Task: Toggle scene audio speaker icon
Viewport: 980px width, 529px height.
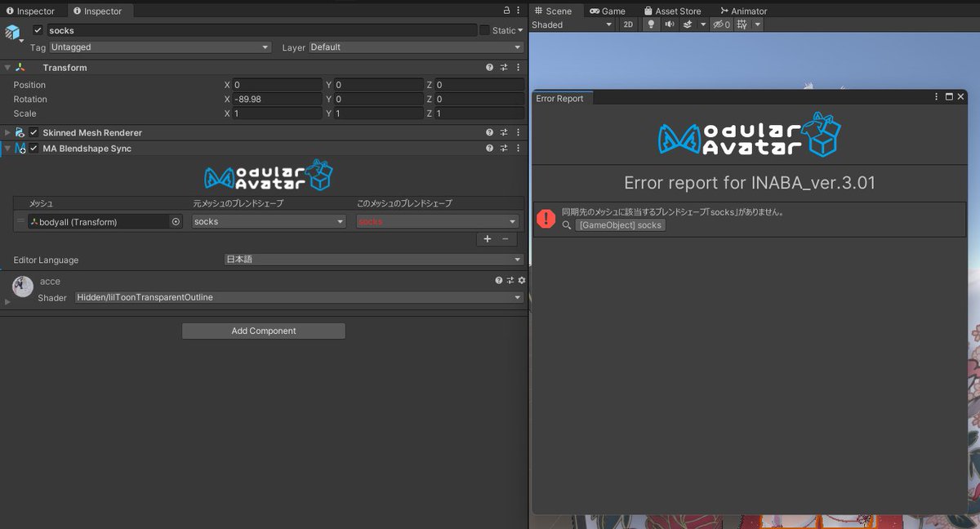Action: click(x=670, y=24)
